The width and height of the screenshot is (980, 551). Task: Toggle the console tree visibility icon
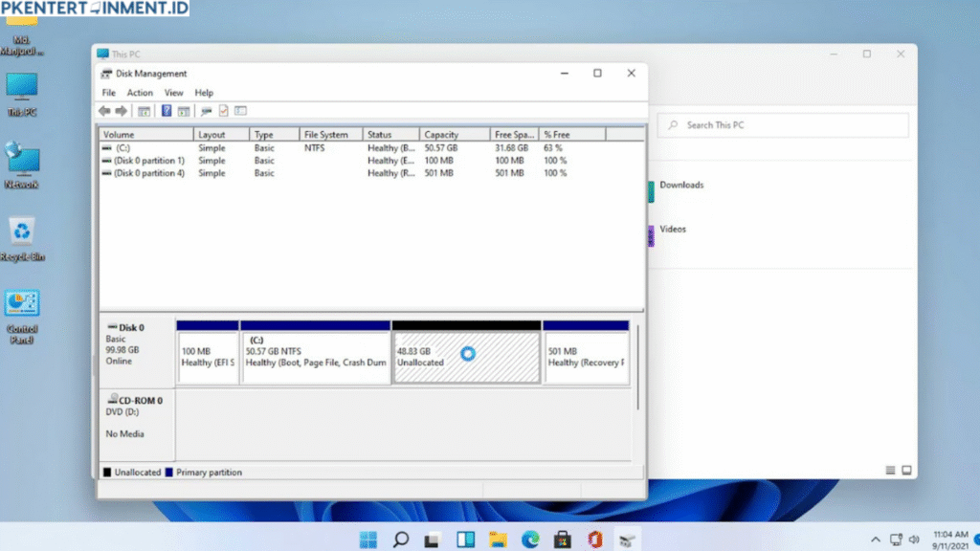144,110
